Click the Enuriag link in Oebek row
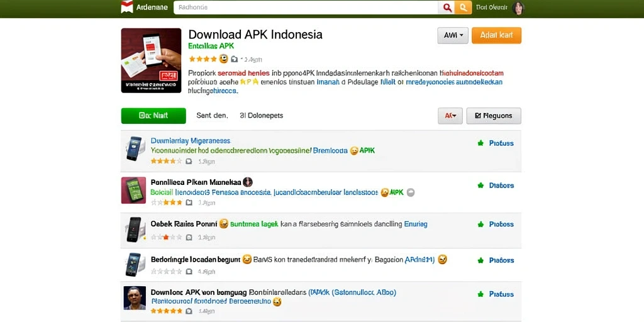Image resolution: width=644 pixels, height=322 pixels. click(416, 225)
